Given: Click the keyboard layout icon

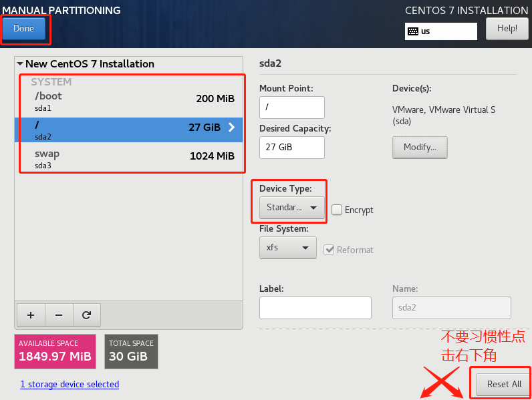Looking at the screenshot, I should pyautogui.click(x=413, y=31).
